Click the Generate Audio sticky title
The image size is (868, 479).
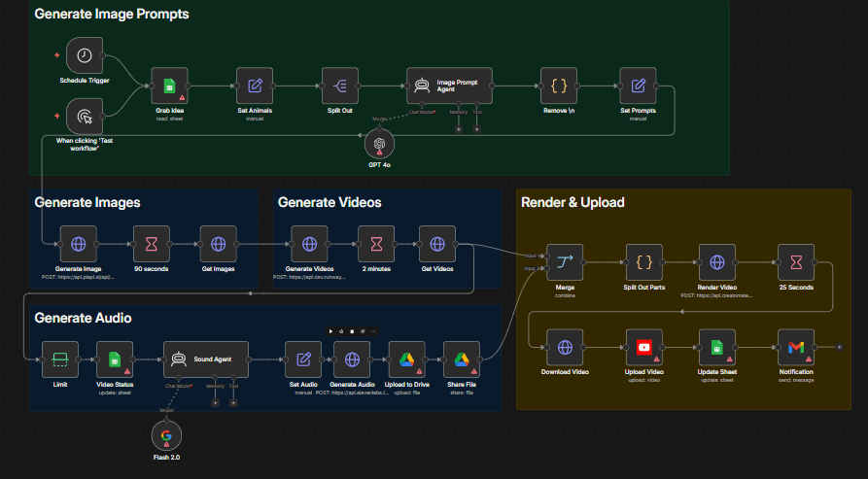(x=83, y=318)
